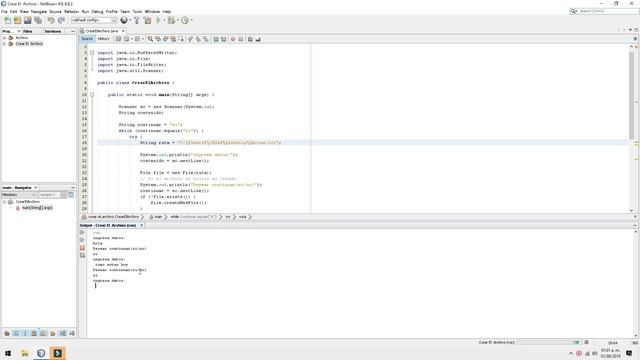Close the Output tab
The height and width of the screenshot is (360, 640).
pyautogui.click(x=142, y=225)
